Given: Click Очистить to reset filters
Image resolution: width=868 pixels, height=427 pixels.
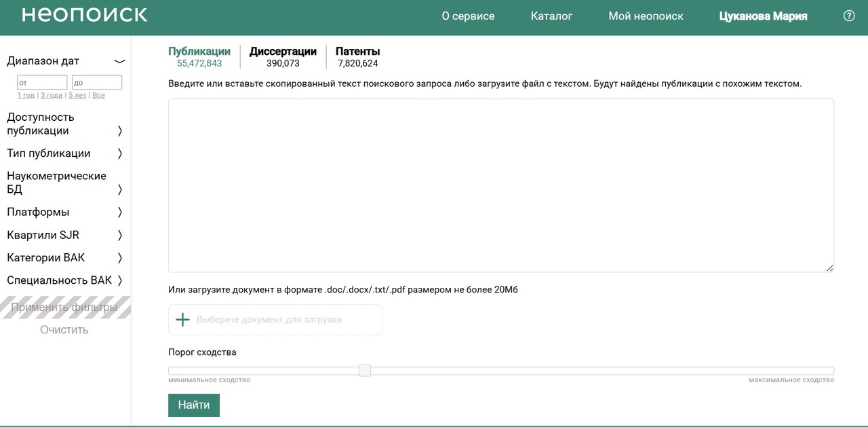Looking at the screenshot, I should coord(64,330).
